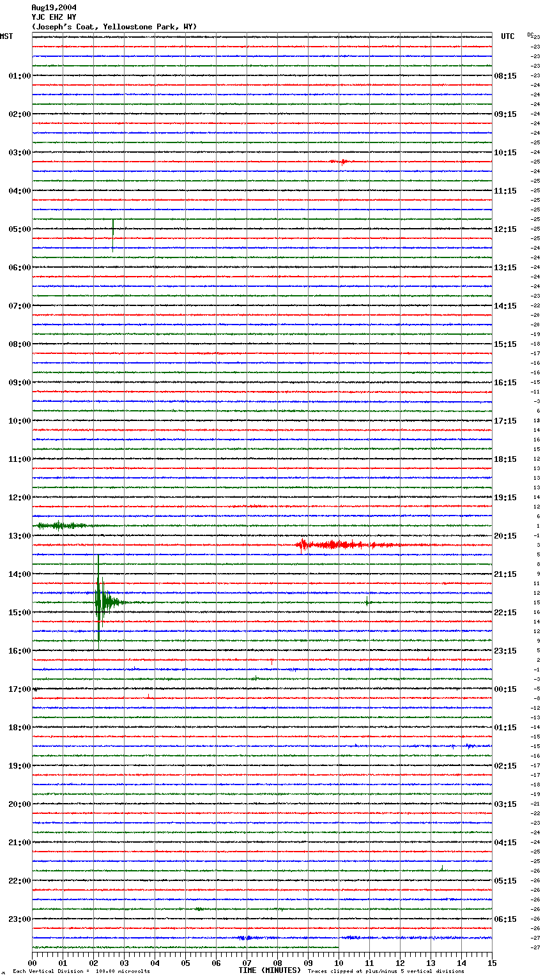Select the 08:15 UTC time label

(x=505, y=76)
